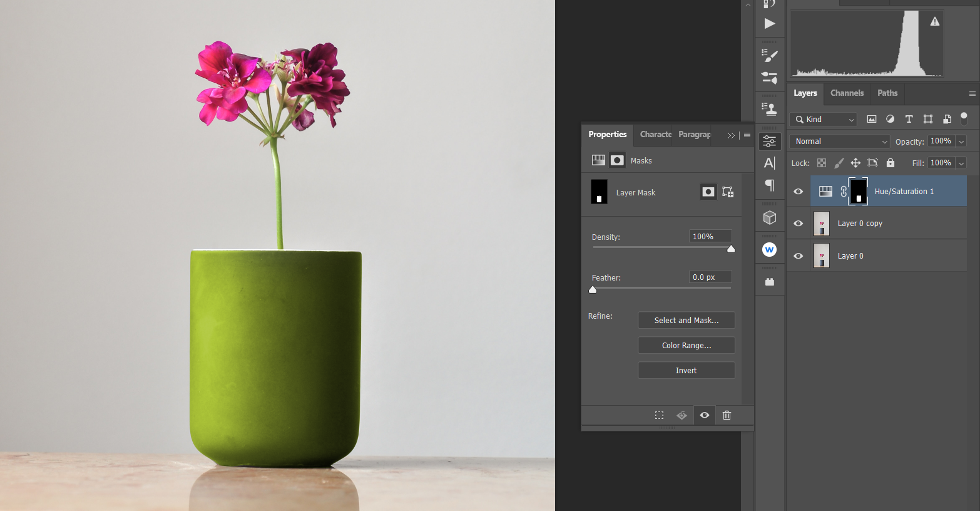
Task: Open the Actions panel play icon
Action: click(x=770, y=24)
